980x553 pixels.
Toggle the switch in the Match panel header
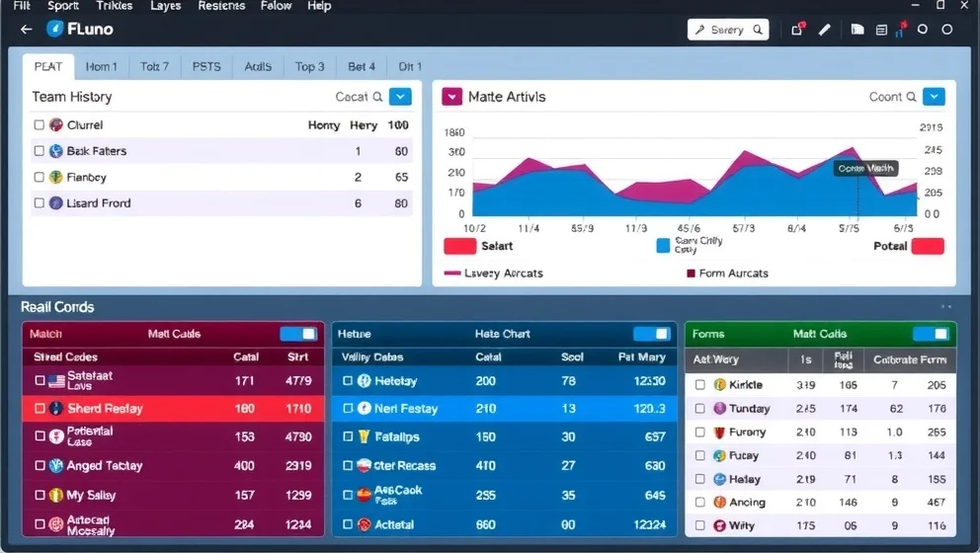click(x=298, y=334)
